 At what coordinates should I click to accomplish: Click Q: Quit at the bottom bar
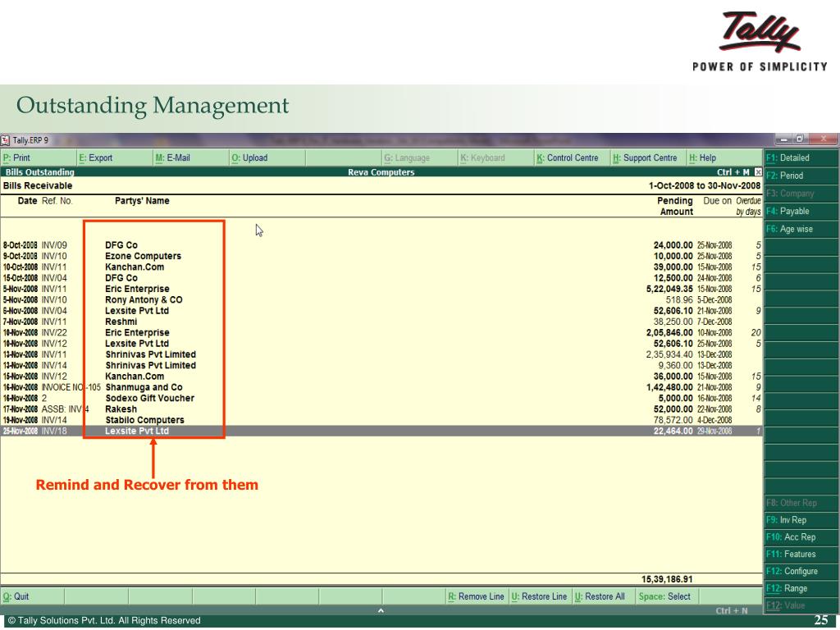[32, 597]
